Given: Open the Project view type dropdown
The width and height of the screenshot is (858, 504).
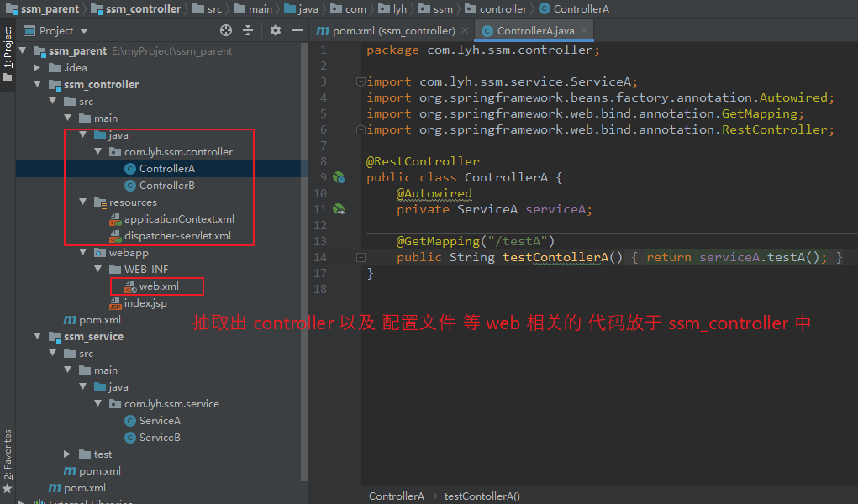Looking at the screenshot, I should click(84, 31).
